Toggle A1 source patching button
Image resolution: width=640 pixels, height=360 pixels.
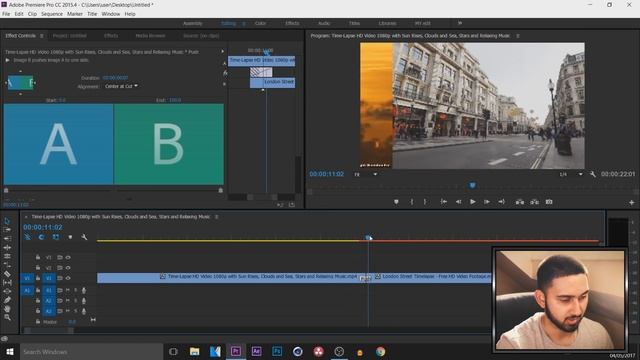coord(27,290)
